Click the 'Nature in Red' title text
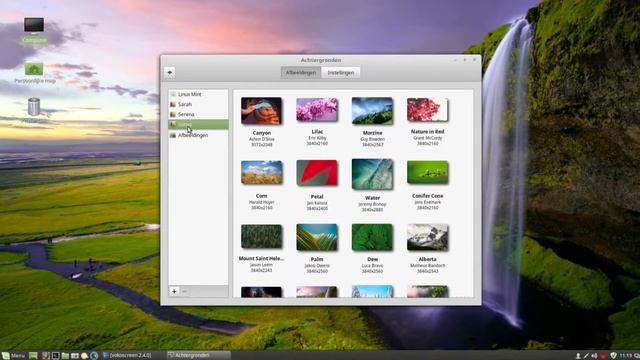 point(427,131)
